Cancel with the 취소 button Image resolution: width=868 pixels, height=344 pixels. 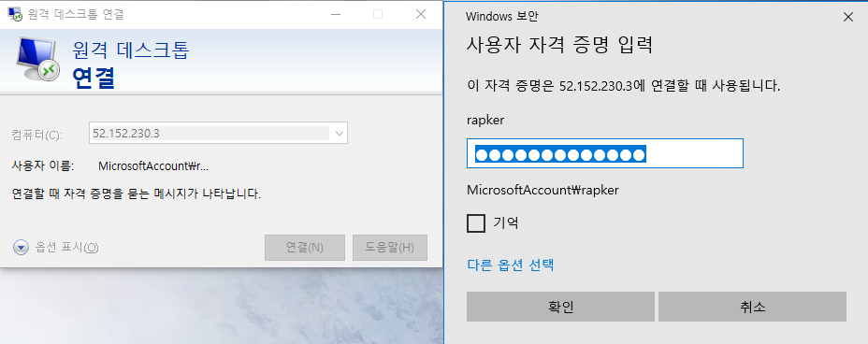coord(752,307)
